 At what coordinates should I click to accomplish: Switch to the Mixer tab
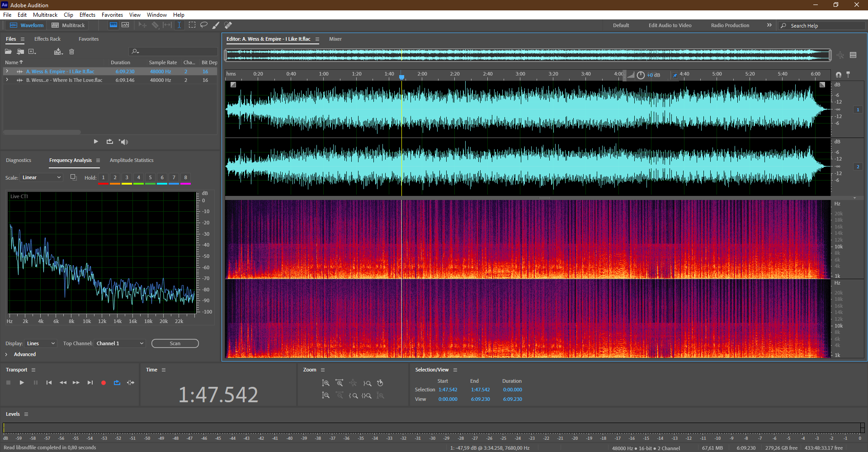pyautogui.click(x=335, y=39)
